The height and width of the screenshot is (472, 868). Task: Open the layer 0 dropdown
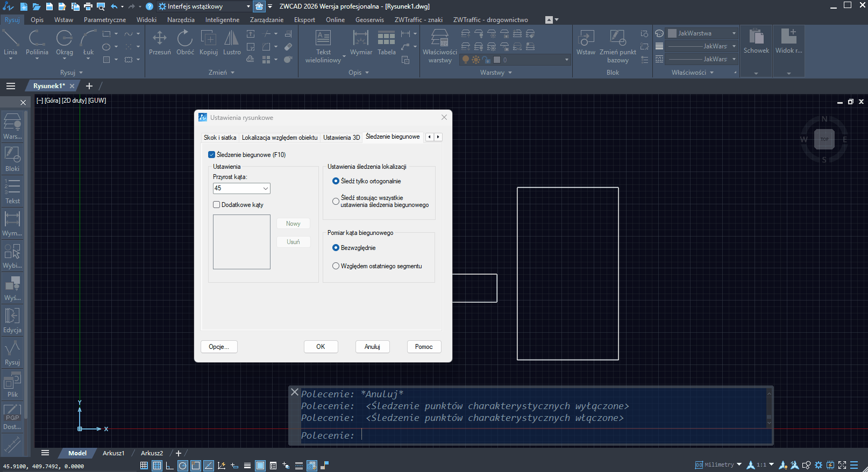[515, 60]
